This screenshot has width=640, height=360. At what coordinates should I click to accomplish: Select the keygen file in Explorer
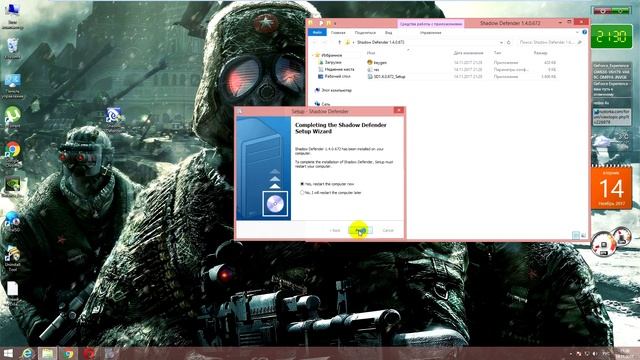click(380, 62)
